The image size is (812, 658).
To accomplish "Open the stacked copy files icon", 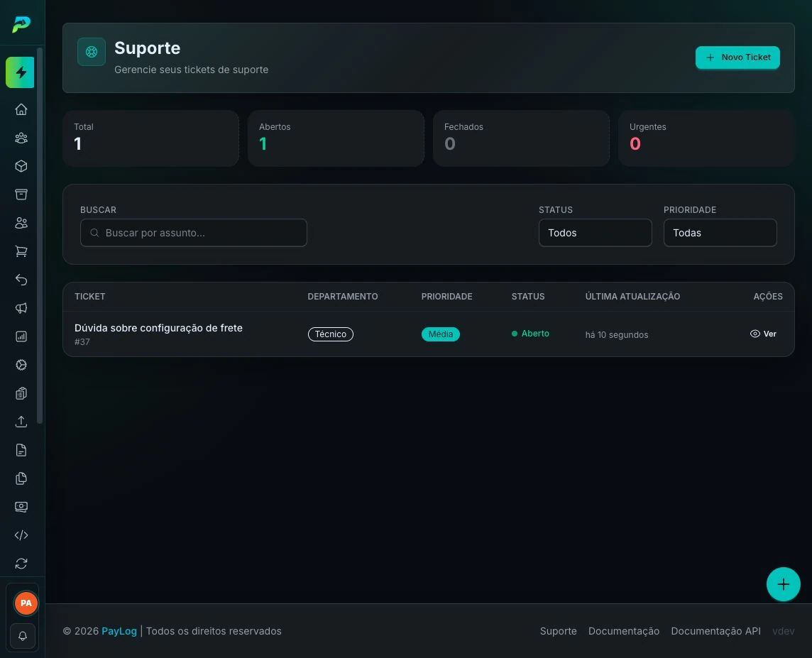I will point(21,478).
